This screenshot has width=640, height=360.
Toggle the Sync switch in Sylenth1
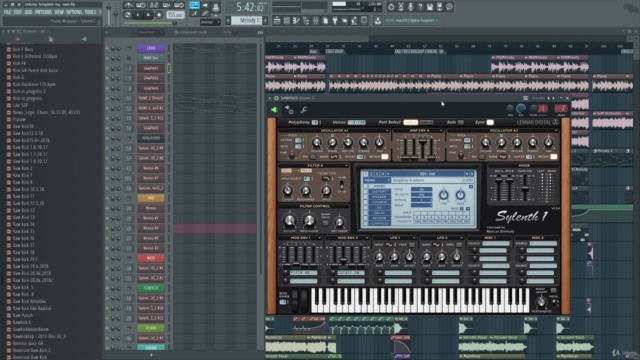[x=490, y=122]
